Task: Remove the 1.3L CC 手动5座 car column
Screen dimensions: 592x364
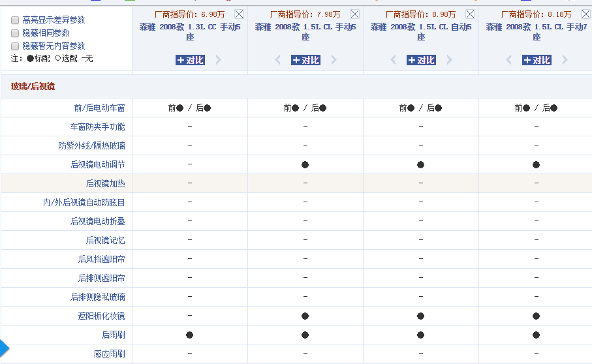Action: coord(239,14)
